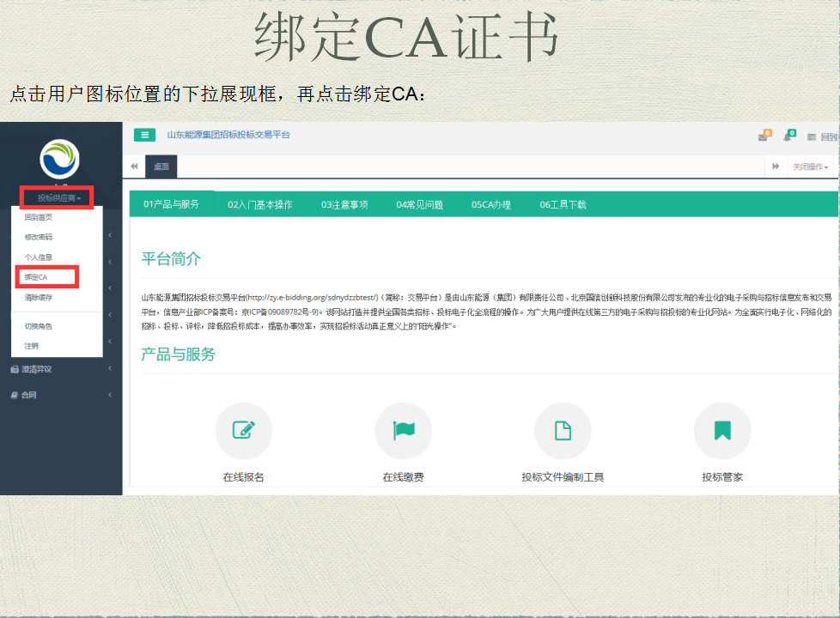Click the 在线缴费 flag icon
The width and height of the screenshot is (840, 618).
click(x=403, y=431)
